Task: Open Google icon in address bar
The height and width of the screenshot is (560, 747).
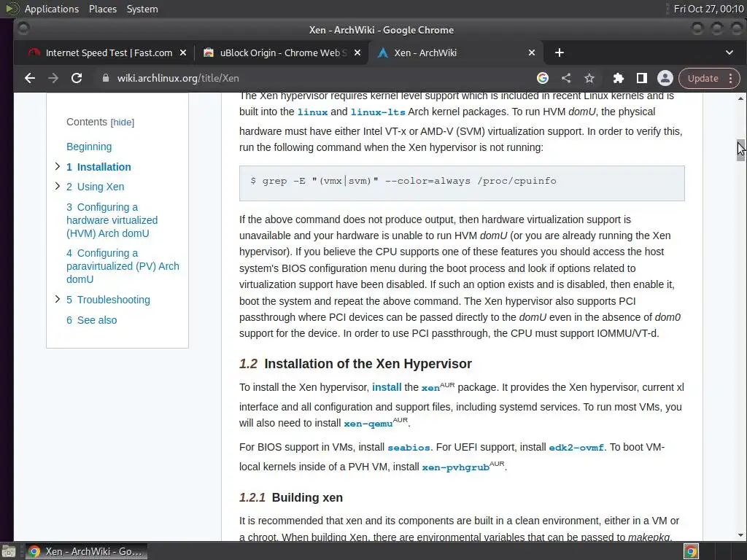Action: 543,78
